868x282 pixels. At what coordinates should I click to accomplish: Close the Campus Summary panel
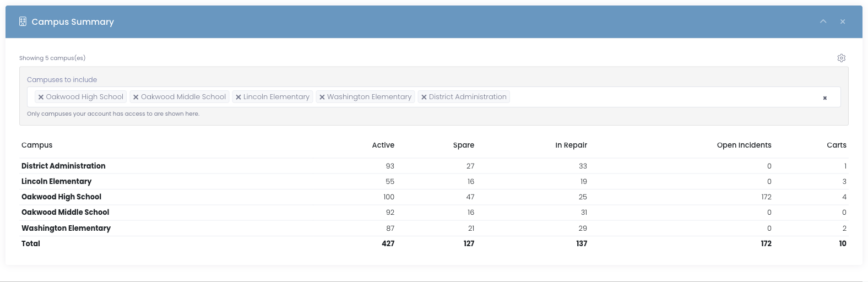843,21
